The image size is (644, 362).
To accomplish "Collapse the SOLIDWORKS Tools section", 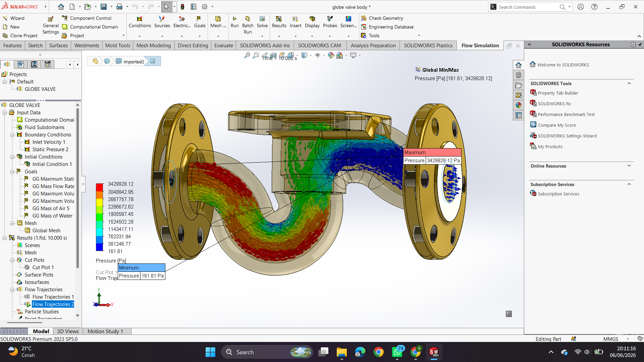I will click(x=629, y=83).
